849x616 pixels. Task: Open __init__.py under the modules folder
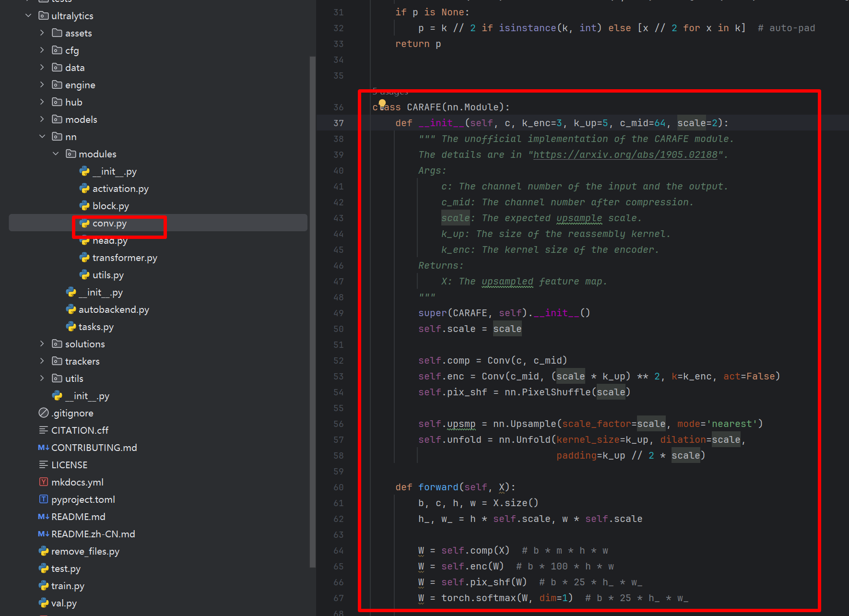pos(115,171)
